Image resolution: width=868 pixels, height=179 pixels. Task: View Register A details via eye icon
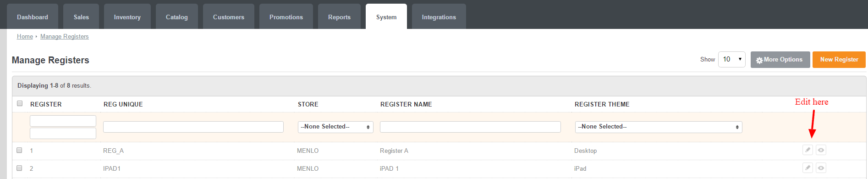821,150
